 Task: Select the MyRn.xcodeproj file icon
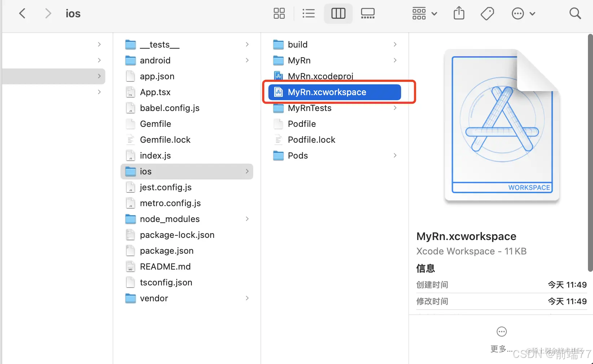point(278,76)
